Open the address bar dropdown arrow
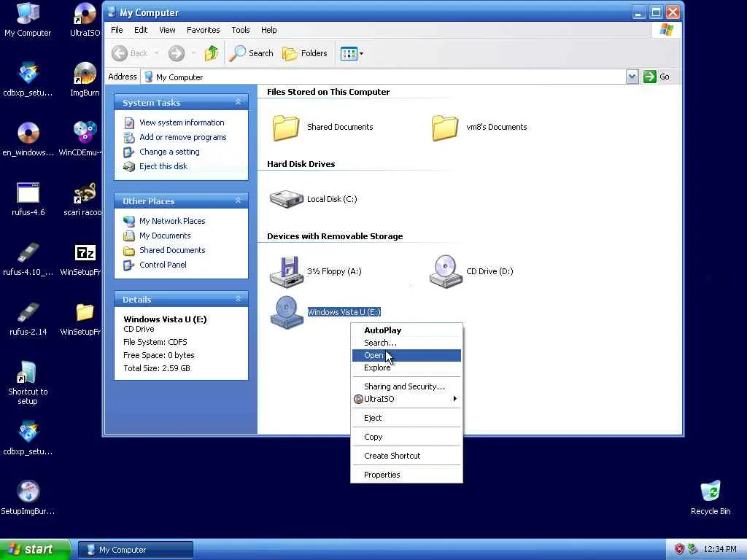 pos(632,77)
